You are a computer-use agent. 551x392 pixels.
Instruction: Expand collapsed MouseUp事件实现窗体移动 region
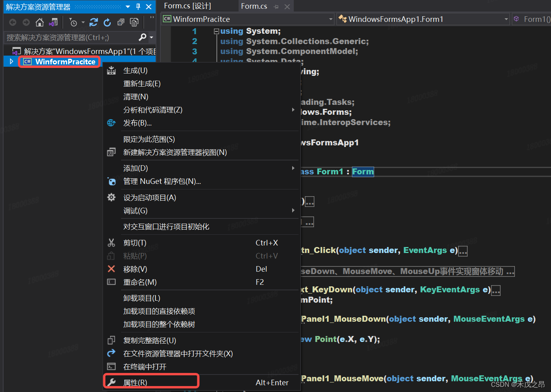[407, 271]
